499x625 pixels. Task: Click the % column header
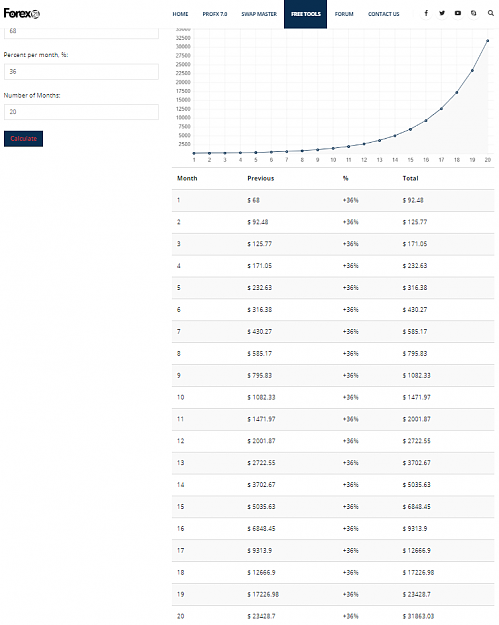(346, 179)
